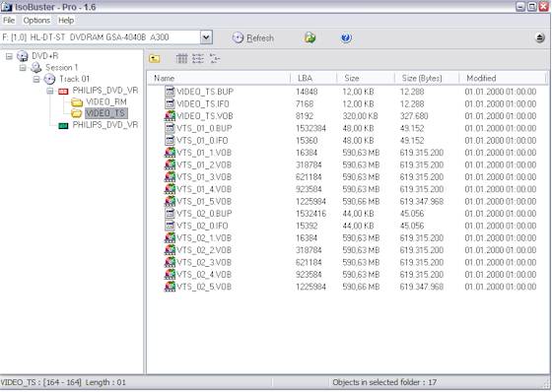Click the Refresh button
Screen dimensions: 552x392
[x=252, y=37]
